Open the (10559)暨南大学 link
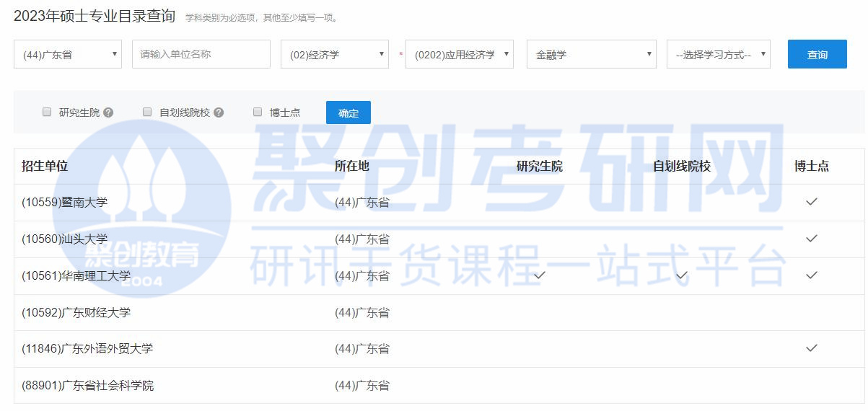 65,203
